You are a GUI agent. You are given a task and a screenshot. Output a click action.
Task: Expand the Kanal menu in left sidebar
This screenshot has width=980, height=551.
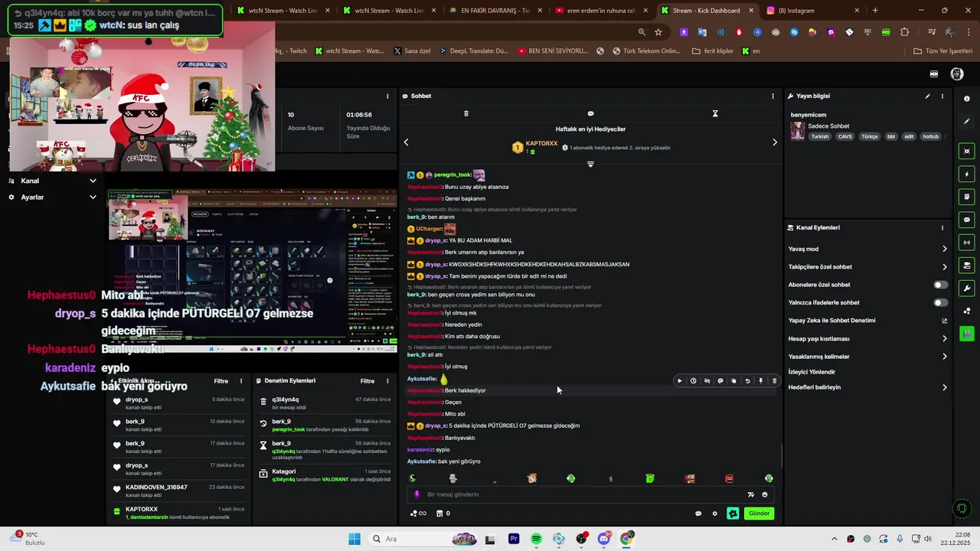point(93,181)
